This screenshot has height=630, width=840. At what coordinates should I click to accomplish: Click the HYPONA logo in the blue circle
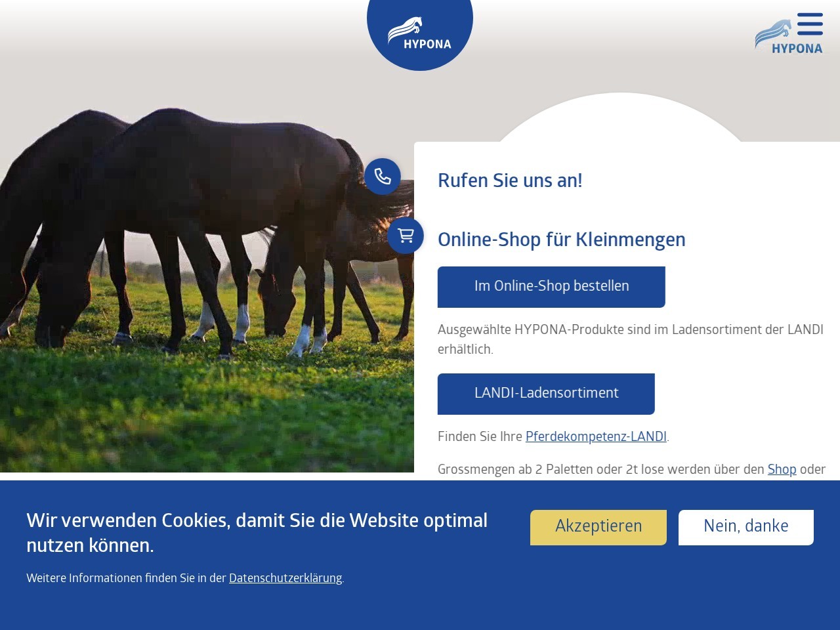click(420, 33)
